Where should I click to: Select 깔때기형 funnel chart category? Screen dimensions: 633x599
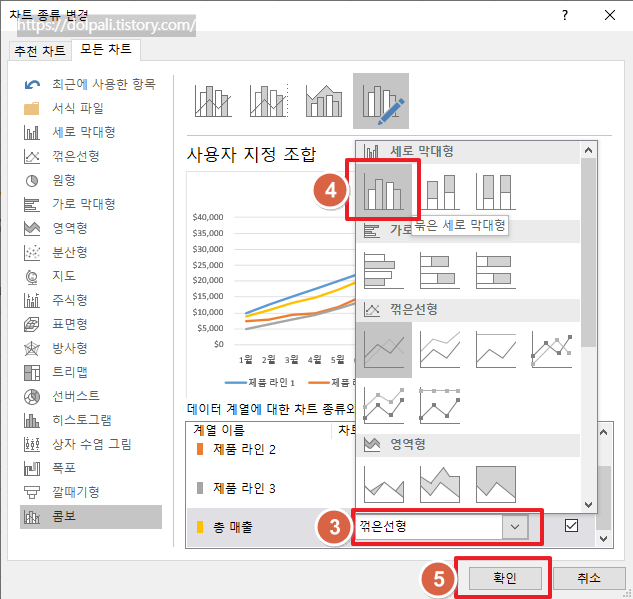(91, 492)
